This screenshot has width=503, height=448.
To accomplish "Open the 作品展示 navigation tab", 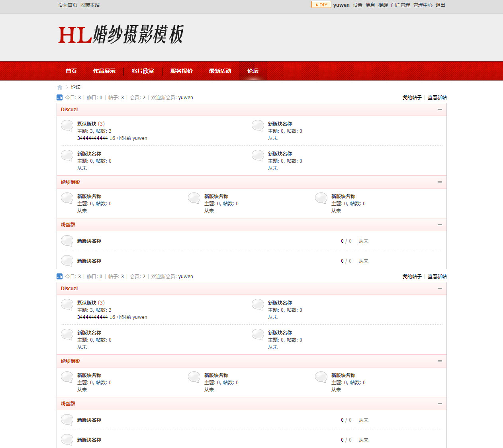I will coord(104,71).
